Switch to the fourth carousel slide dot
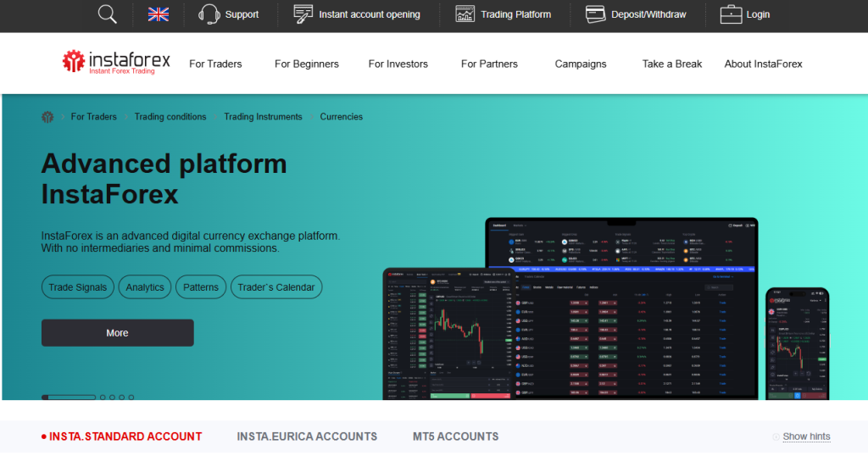The height and width of the screenshot is (456, 868). point(122,398)
